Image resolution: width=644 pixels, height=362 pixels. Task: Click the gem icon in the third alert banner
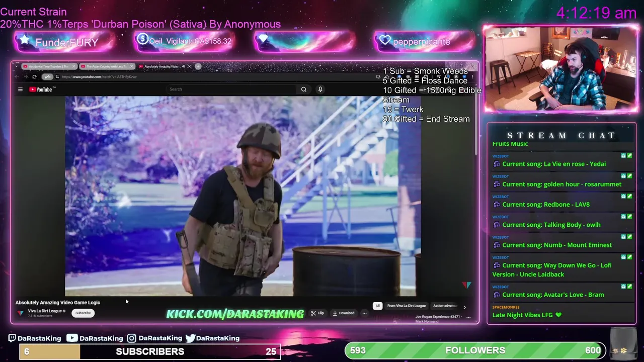[x=264, y=39]
